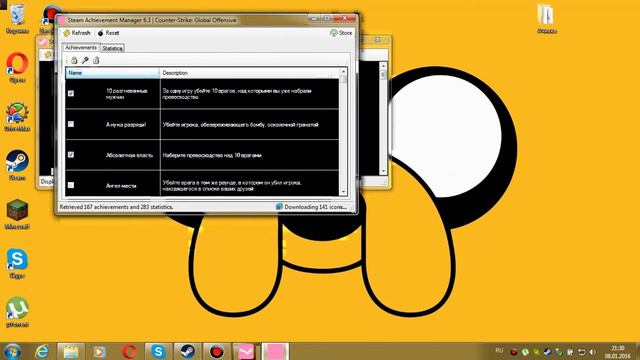The image size is (640, 360).
Task: Click the description about defusing bomb with grenade
Action: click(x=240, y=124)
